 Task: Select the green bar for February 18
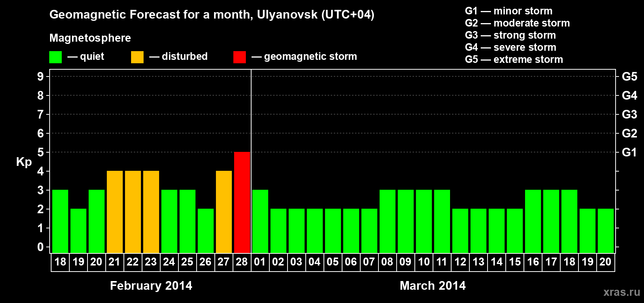coord(60,221)
